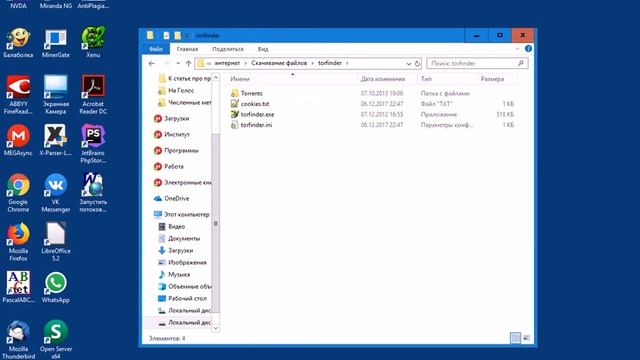Go up one folder level

[188, 64]
